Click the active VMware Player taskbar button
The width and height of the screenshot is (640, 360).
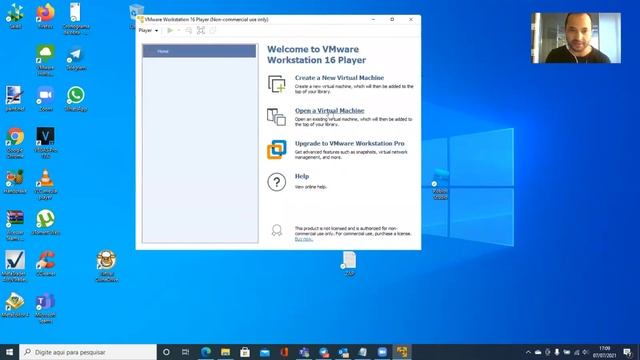click(x=402, y=352)
